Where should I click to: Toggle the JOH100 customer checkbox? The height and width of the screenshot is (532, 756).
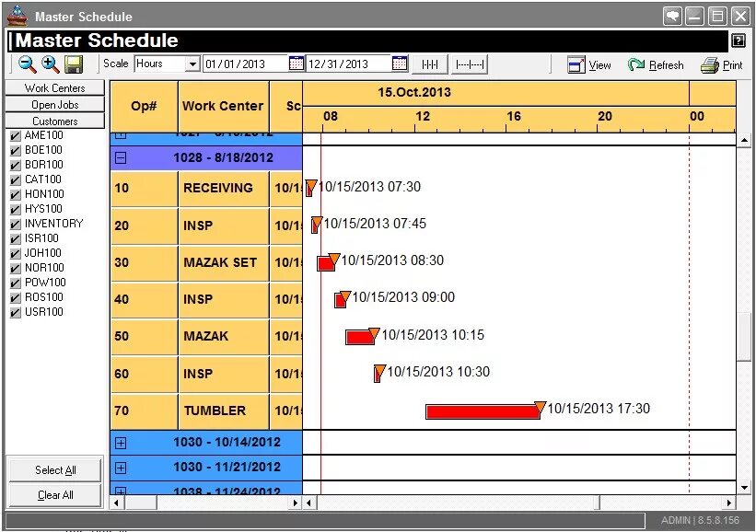point(15,253)
